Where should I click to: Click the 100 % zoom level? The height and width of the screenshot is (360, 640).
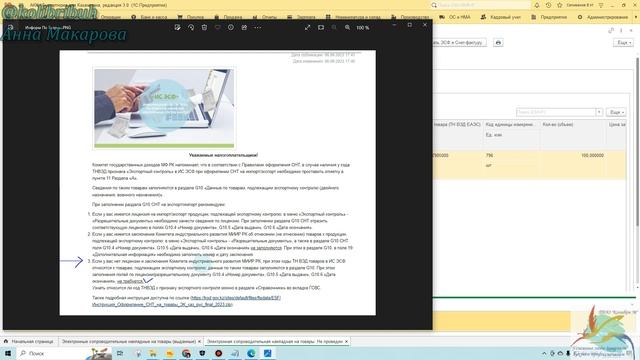(362, 28)
